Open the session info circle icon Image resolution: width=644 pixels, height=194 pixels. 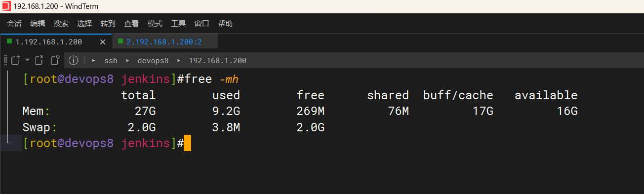pos(74,60)
